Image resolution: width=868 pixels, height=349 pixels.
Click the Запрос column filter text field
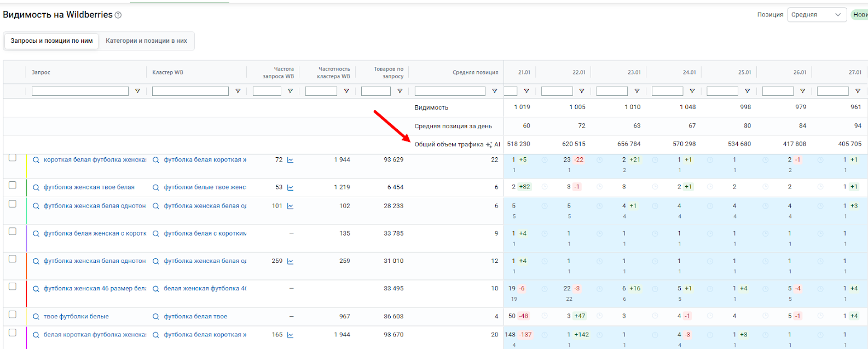(x=80, y=91)
